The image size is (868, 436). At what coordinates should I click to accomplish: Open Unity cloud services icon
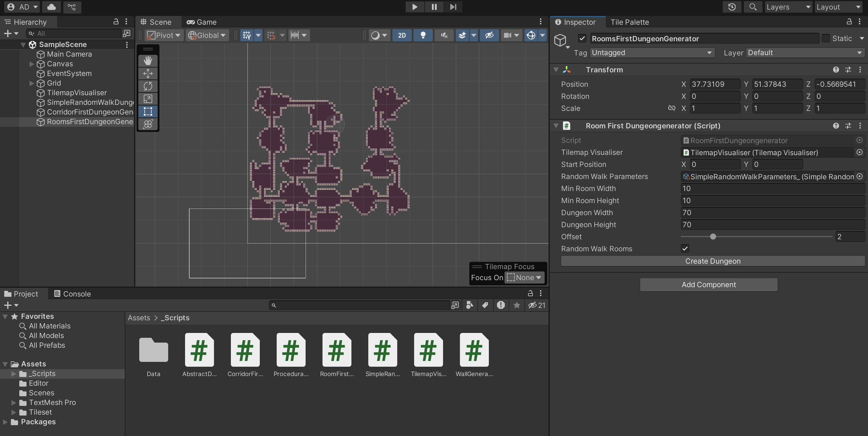pyautogui.click(x=51, y=7)
